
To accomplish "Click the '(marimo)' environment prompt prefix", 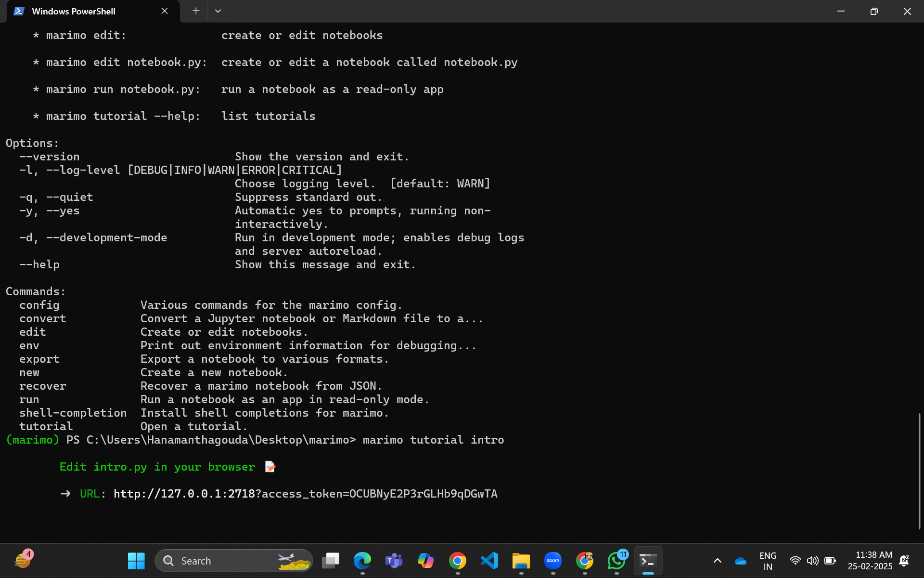I will [x=32, y=440].
